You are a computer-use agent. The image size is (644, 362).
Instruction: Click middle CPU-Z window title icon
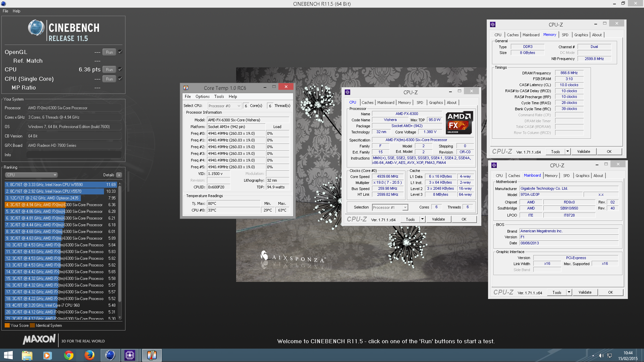(x=347, y=92)
